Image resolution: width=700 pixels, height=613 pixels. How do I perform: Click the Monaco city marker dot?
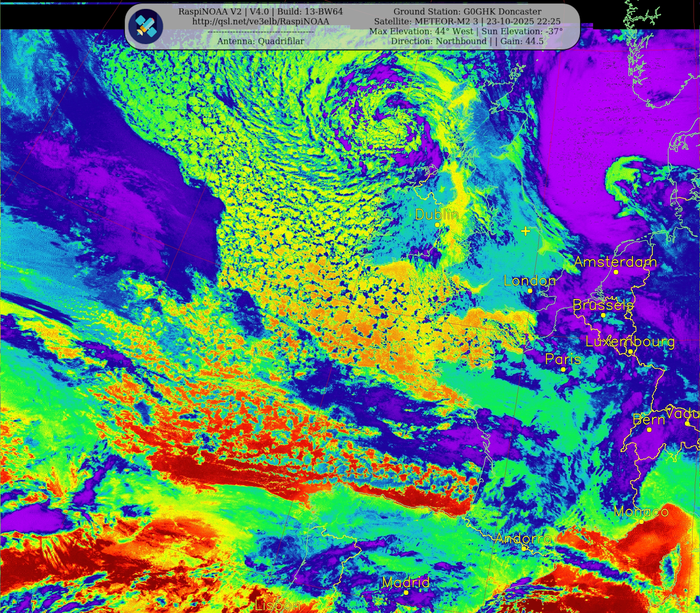coord(641,522)
